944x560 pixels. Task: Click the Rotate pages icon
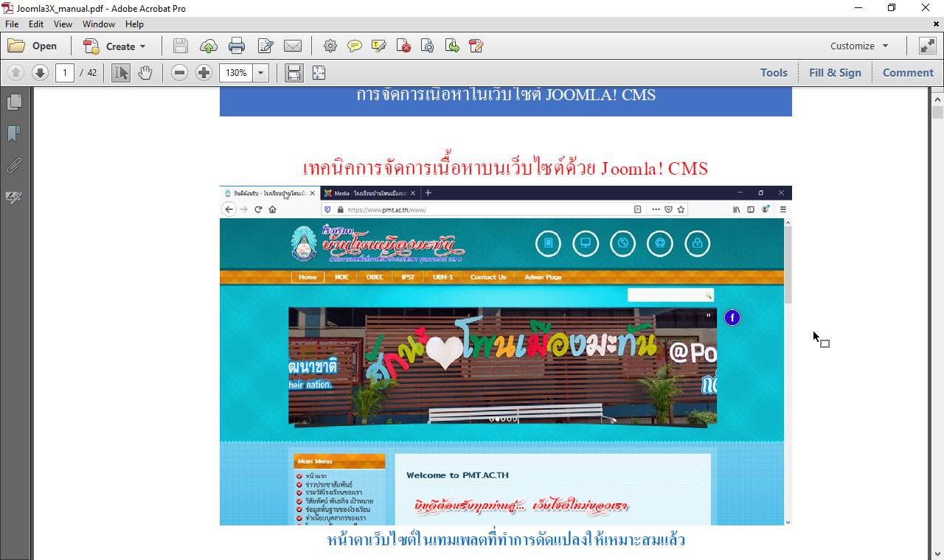pos(428,46)
